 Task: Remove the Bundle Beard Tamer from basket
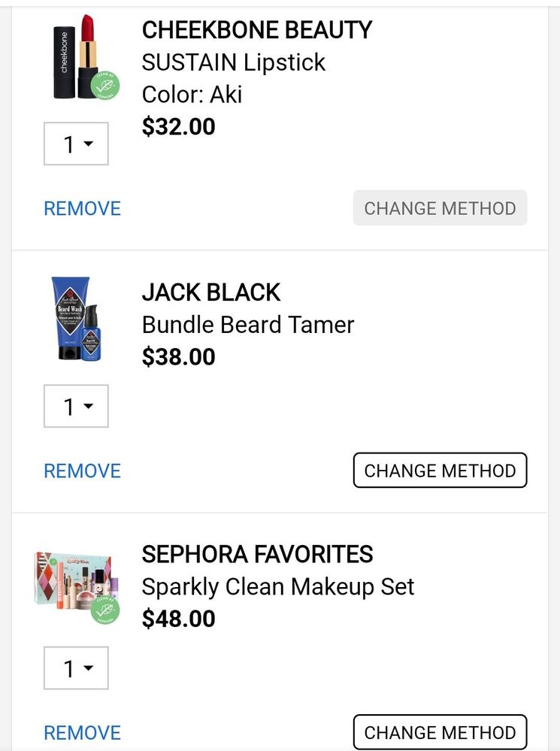[x=82, y=471]
